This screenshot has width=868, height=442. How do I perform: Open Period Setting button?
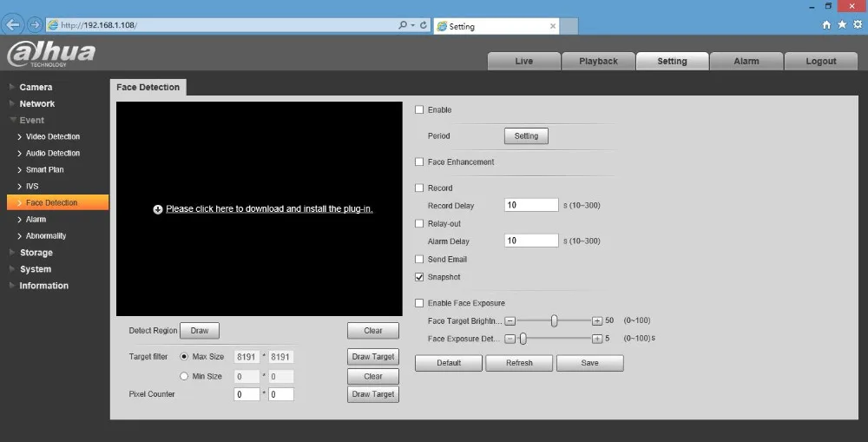tap(526, 135)
